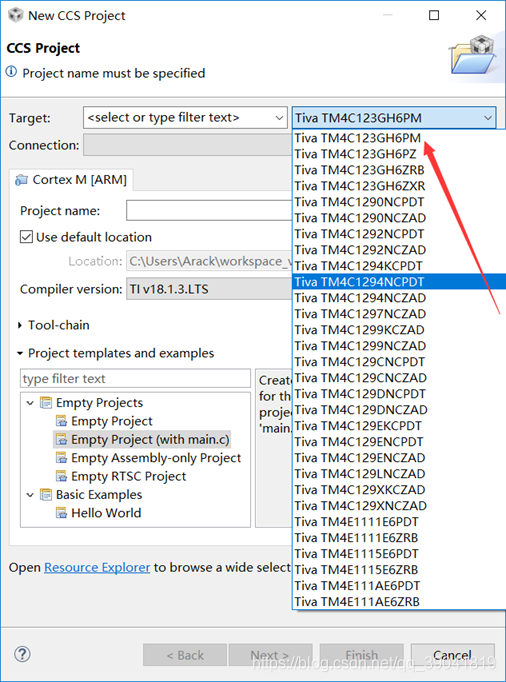Choose Tiva TM4E111AE6PDT entry
Image resolution: width=506 pixels, height=682 pixels.
[399, 586]
